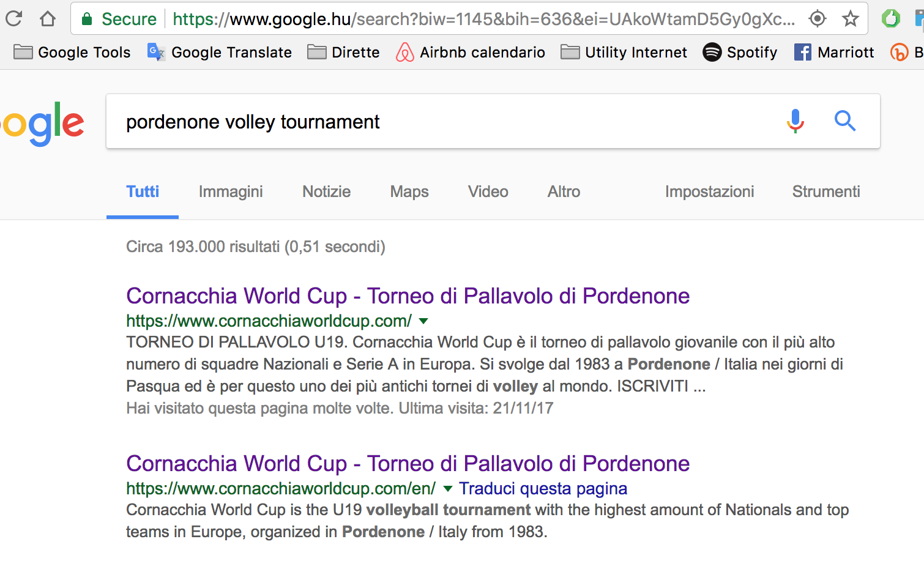Click the location target icon in address bar

pos(817,19)
